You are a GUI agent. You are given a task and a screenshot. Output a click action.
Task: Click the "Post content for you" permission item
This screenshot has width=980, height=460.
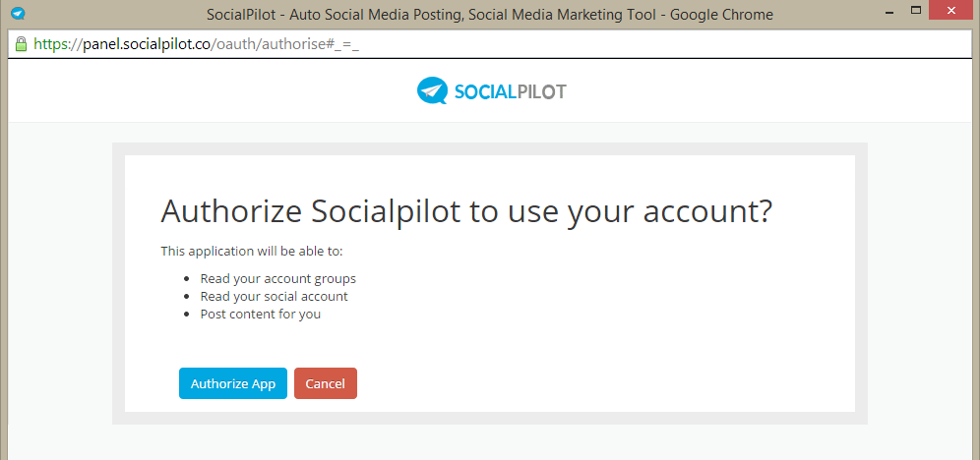click(x=260, y=314)
